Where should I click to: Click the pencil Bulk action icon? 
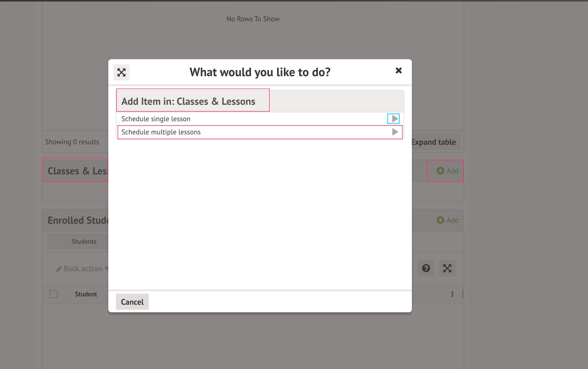(x=58, y=269)
